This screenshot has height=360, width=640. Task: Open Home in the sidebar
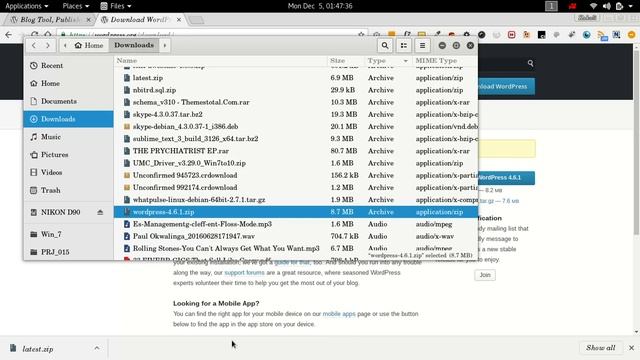pos(68,83)
